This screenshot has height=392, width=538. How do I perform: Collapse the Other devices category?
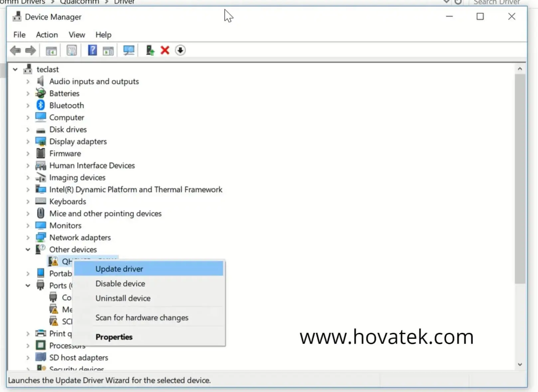28,249
